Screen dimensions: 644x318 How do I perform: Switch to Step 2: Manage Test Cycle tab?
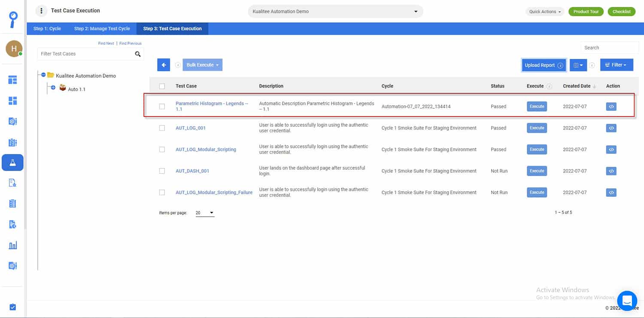102,29
